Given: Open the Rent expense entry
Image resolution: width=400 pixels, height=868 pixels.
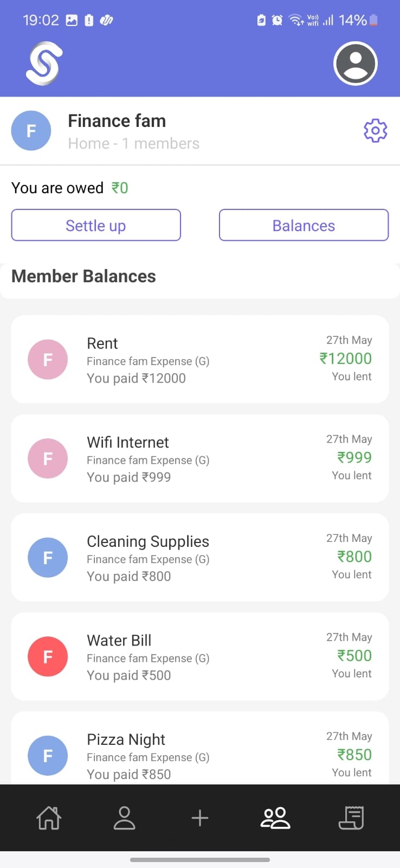Looking at the screenshot, I should [200, 359].
